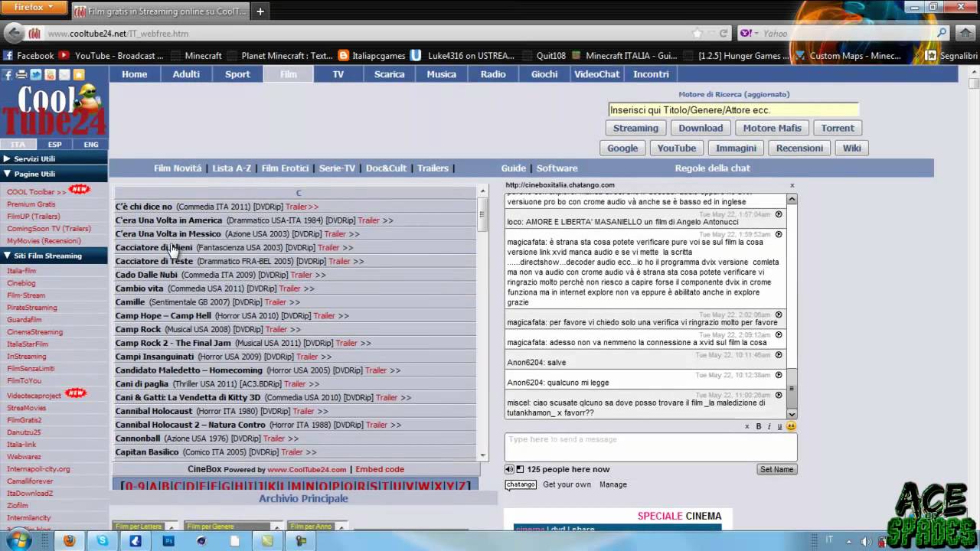Open options for Anon6204 qualcuno mi legge message
This screenshot has height=551, width=980.
[779, 375]
